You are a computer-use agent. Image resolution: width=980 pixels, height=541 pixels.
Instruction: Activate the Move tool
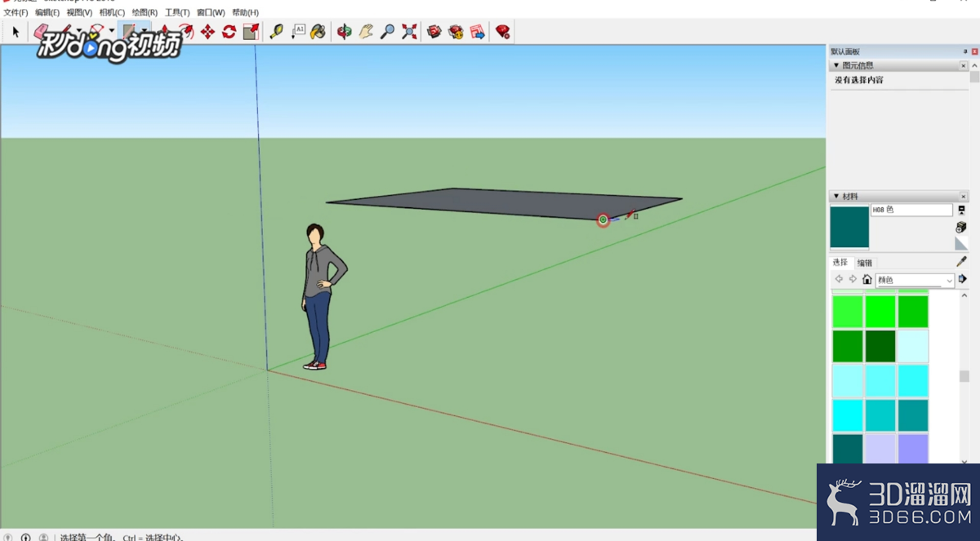208,32
